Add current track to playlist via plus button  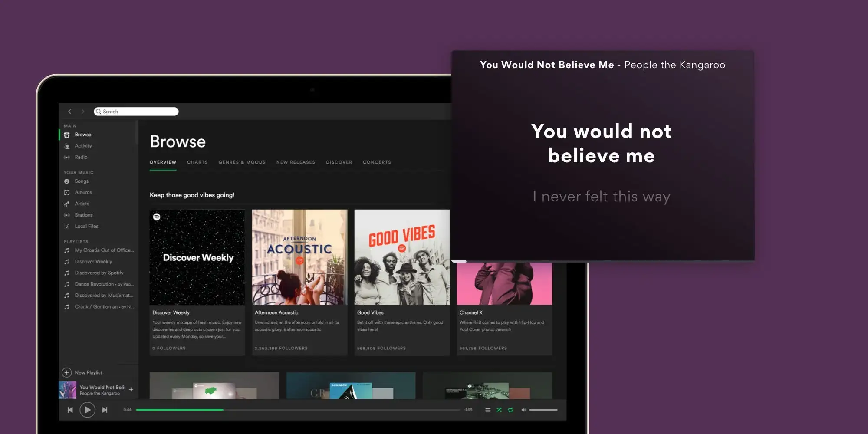131,389
